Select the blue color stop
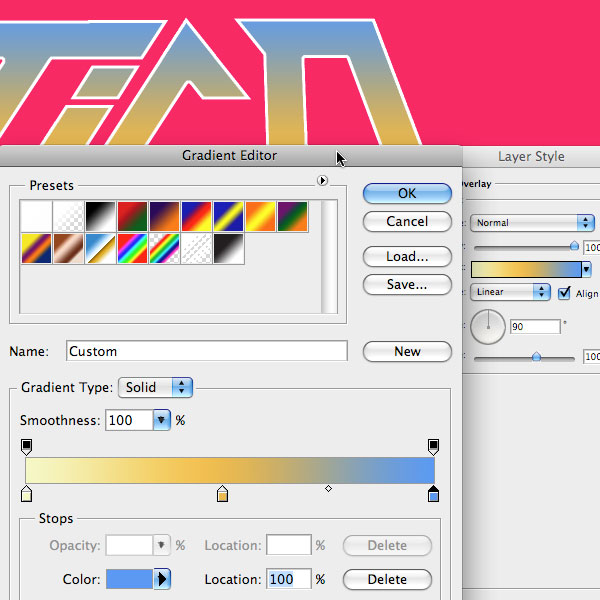 (x=433, y=494)
